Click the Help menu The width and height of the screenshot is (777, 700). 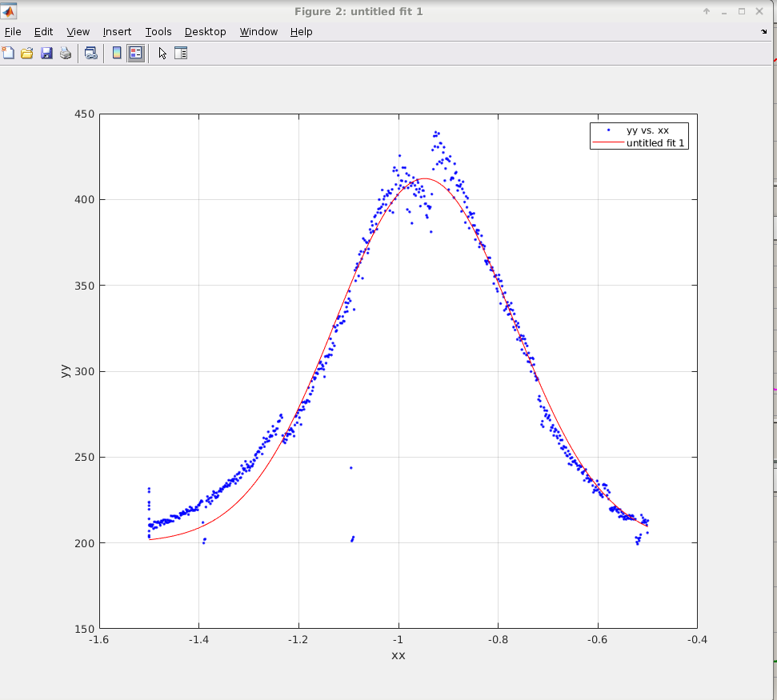coord(302,32)
